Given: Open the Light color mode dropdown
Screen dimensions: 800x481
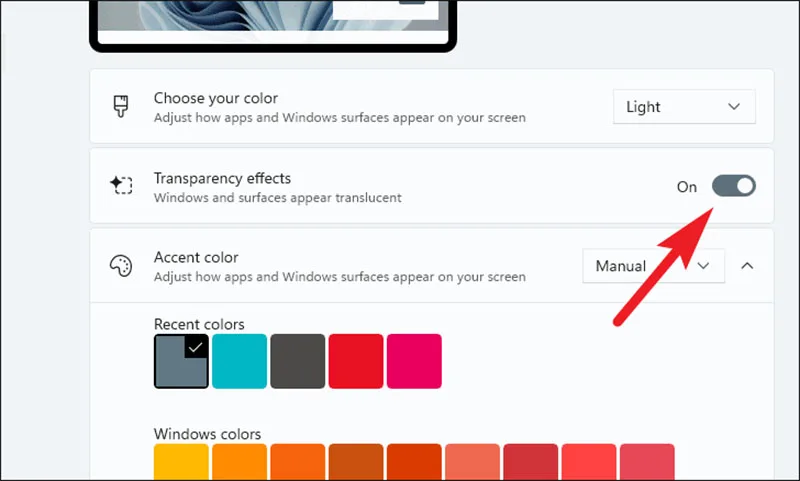Looking at the screenshot, I should click(x=684, y=107).
